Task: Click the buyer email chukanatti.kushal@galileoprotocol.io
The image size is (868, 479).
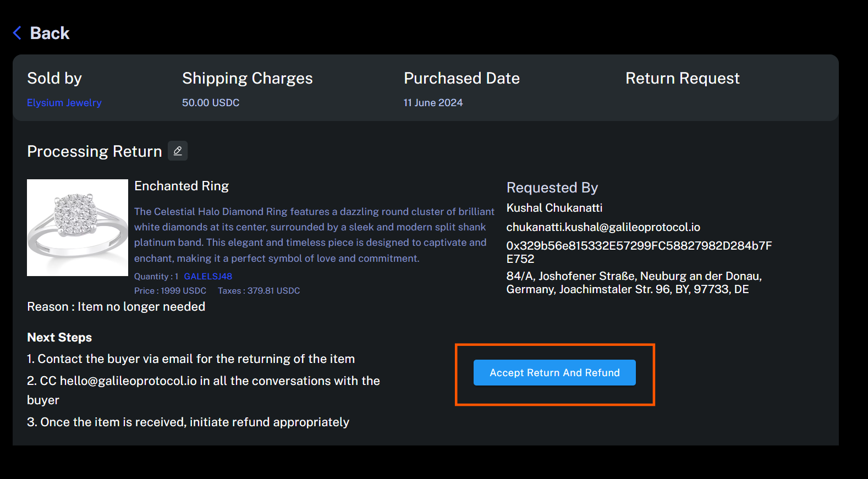Action: click(x=603, y=227)
